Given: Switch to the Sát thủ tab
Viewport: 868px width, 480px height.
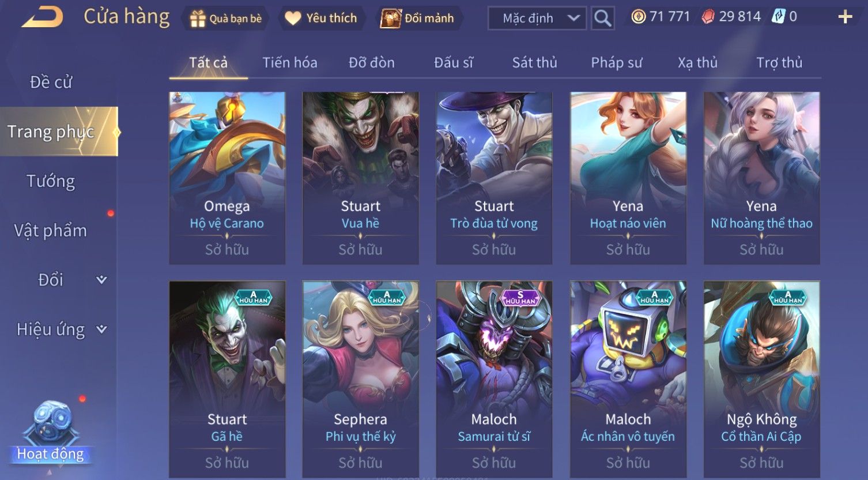Looking at the screenshot, I should tap(534, 62).
